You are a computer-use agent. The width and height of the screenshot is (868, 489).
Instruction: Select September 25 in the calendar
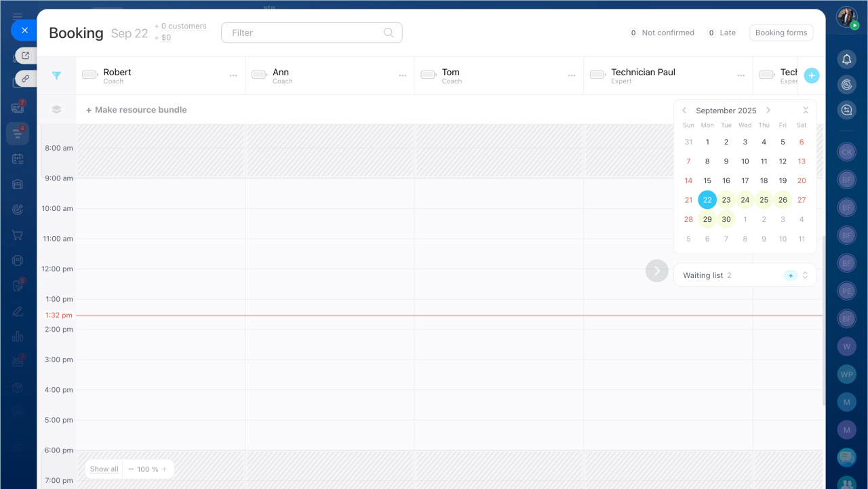click(x=764, y=200)
